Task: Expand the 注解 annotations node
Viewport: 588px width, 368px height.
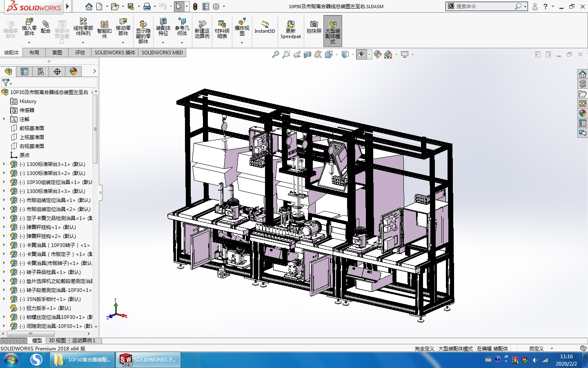Action: point(3,119)
